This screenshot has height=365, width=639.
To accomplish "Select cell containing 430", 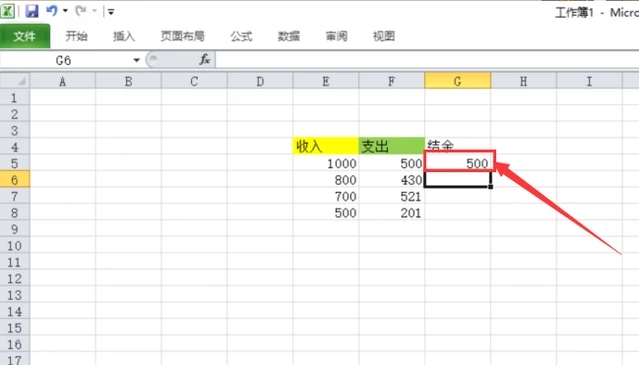I will pos(392,180).
